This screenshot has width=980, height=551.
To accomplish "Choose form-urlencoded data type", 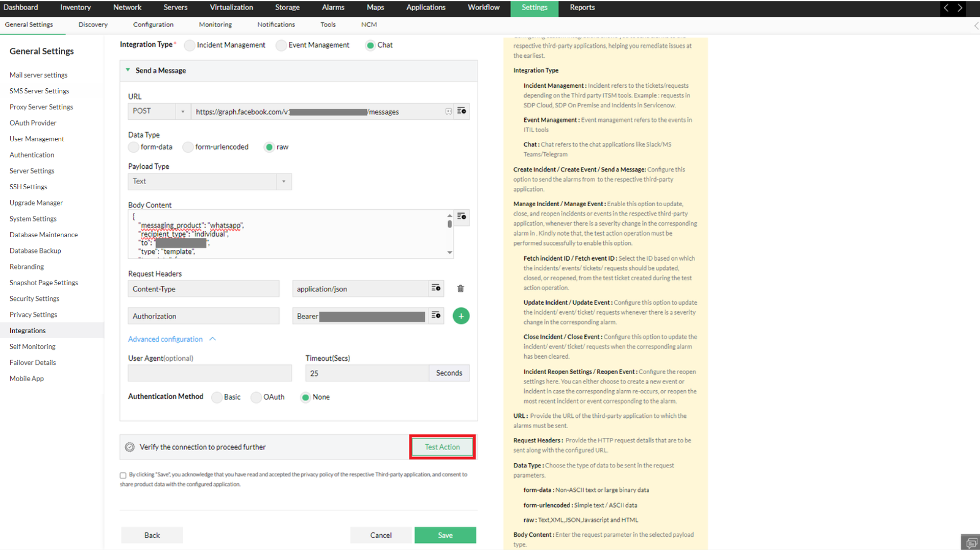I will pos(188,147).
